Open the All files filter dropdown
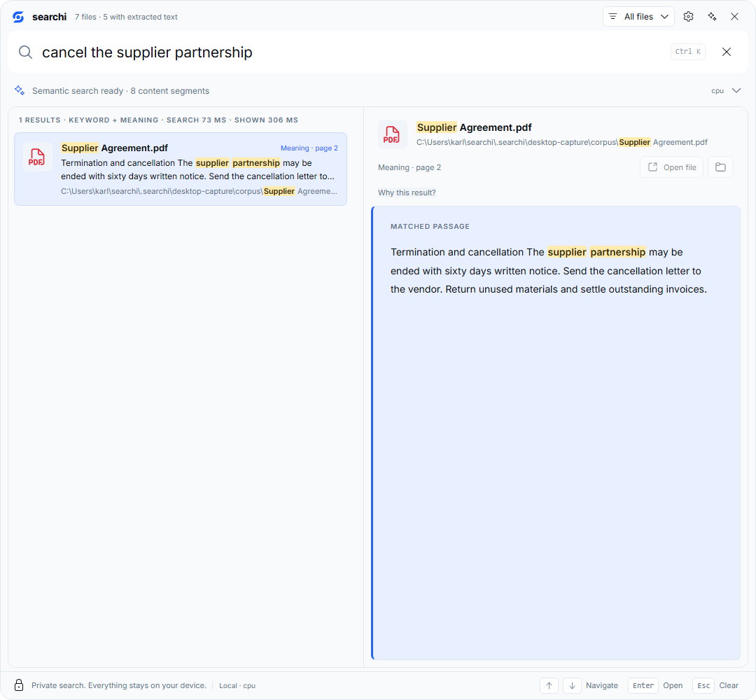The image size is (756, 700). coord(638,17)
